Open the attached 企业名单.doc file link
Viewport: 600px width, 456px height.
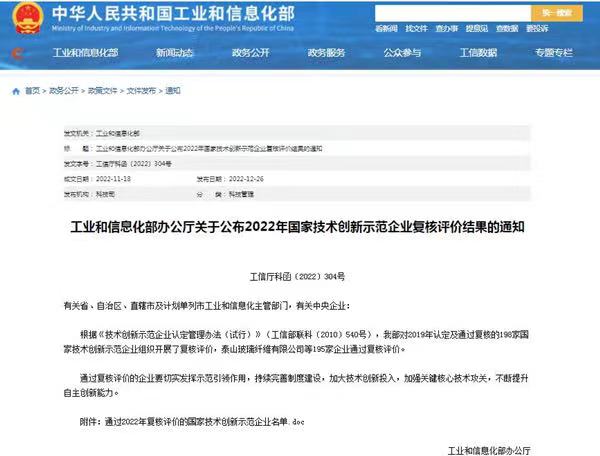[206, 423]
